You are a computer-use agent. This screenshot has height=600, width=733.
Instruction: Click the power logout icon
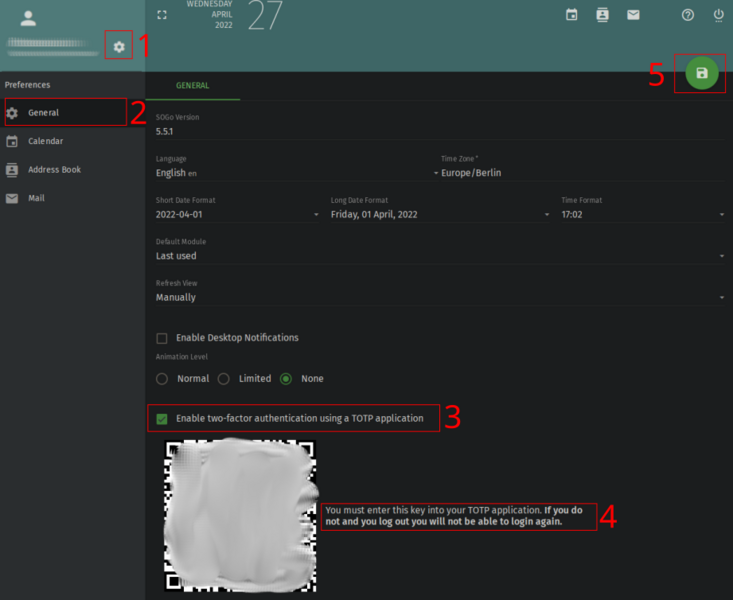[718, 15]
